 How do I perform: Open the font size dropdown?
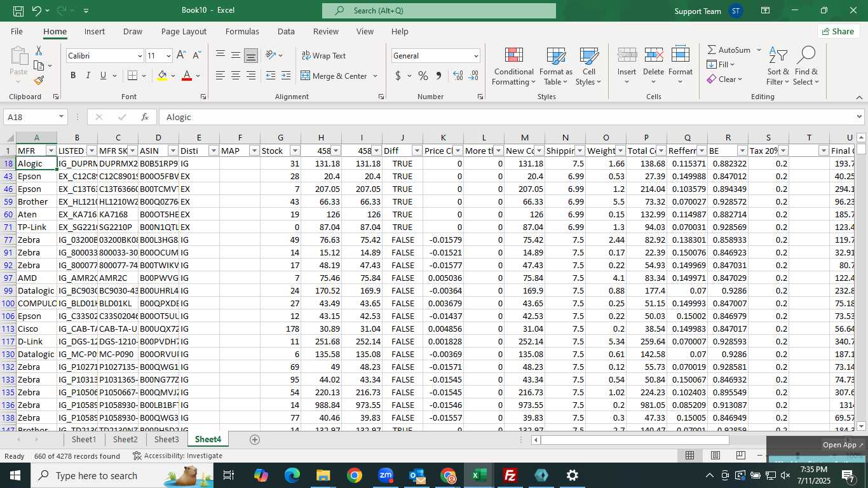pos(168,56)
